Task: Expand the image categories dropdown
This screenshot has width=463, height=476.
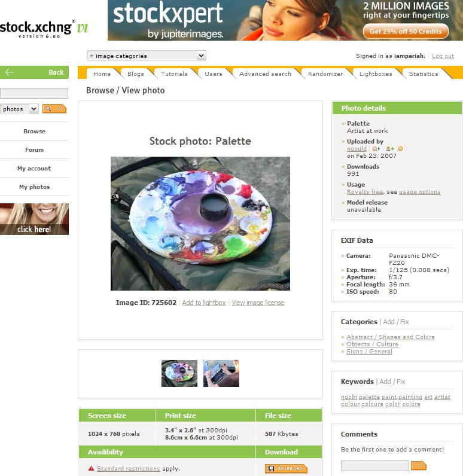Action: point(147,56)
